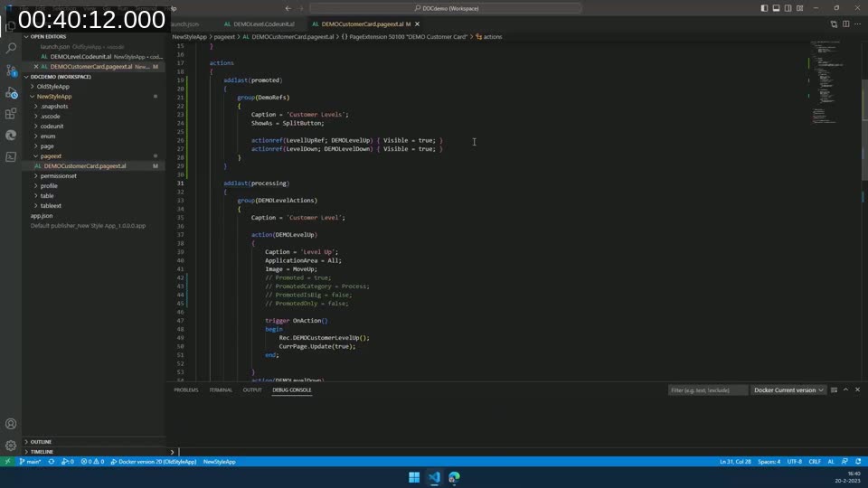Screen dimensions: 868x488
Task: Open the Search view in activity bar
Action: [x=11, y=48]
